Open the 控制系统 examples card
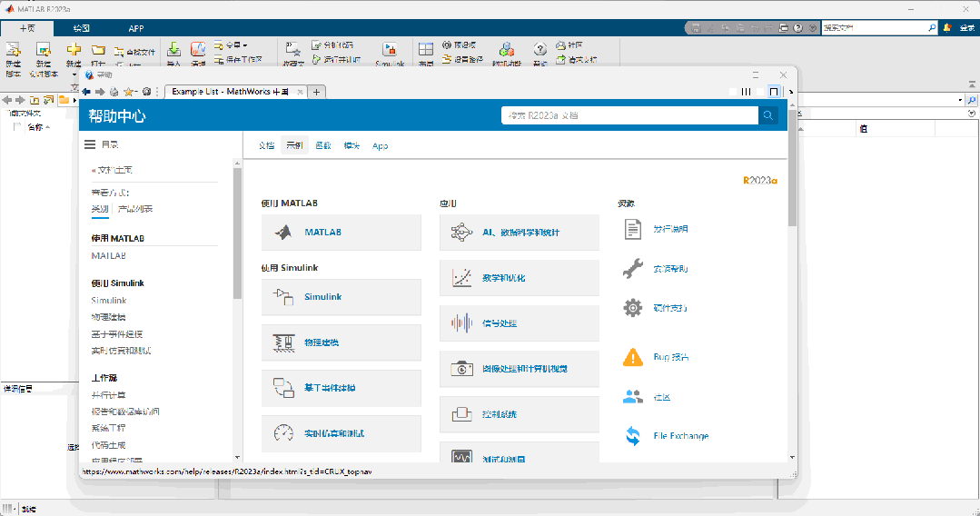 [520, 414]
